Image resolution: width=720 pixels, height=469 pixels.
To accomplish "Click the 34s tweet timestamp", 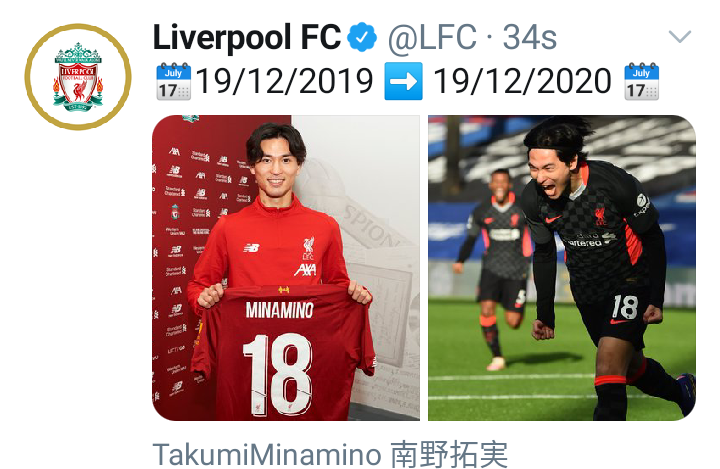I will [x=529, y=37].
